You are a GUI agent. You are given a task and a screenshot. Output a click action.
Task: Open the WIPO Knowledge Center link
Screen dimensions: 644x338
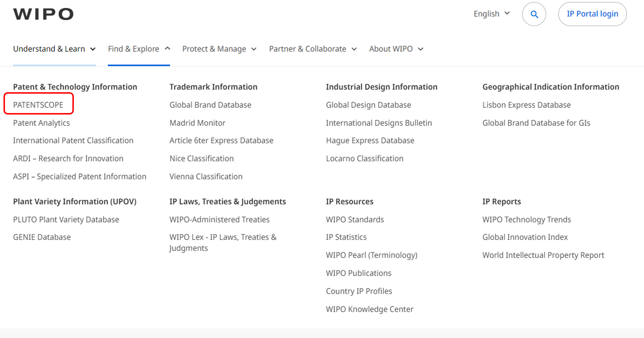(x=369, y=309)
